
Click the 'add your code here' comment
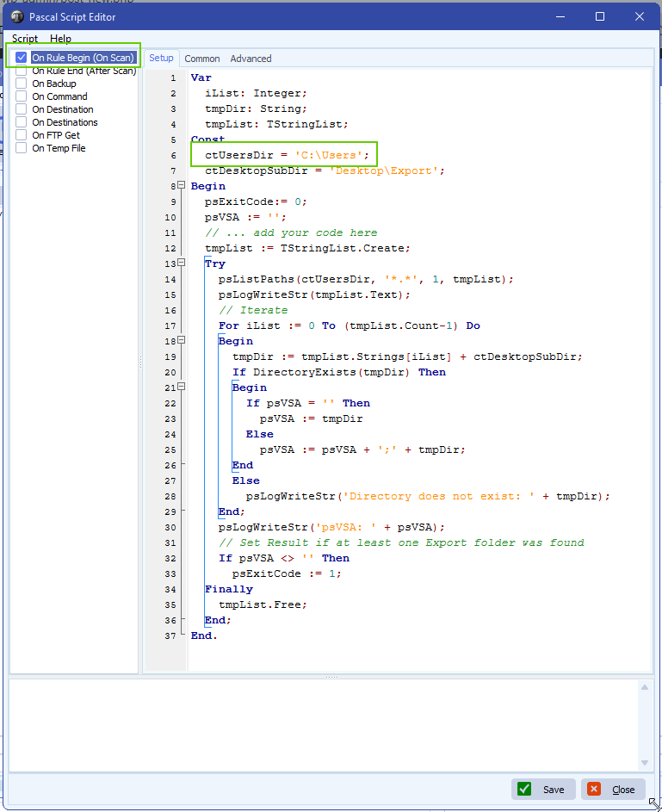(291, 232)
